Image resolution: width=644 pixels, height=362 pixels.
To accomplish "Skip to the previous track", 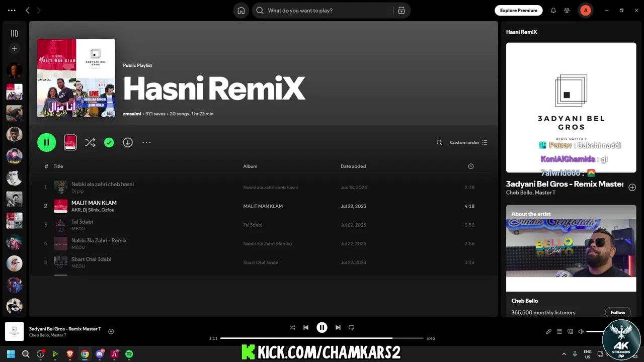I will click(306, 327).
